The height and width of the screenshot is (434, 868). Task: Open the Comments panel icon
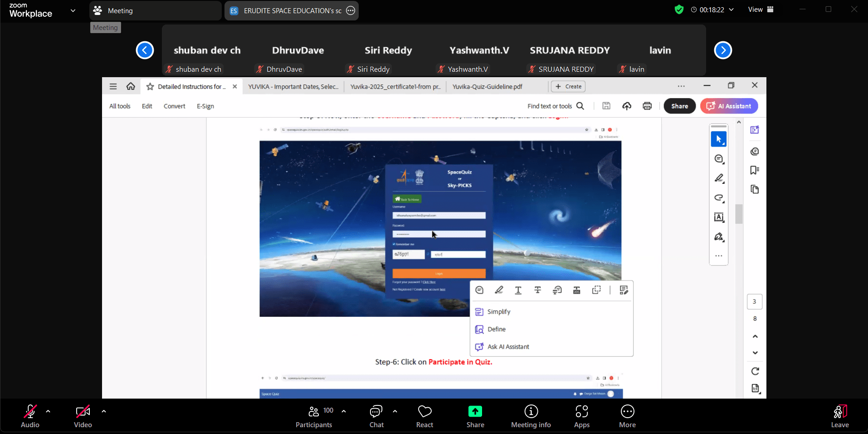(x=755, y=151)
